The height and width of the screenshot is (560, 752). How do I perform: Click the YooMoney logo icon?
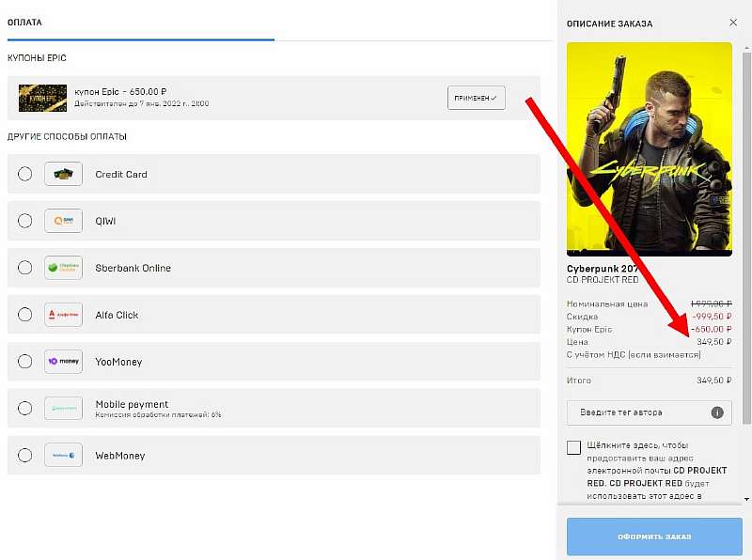tap(63, 361)
